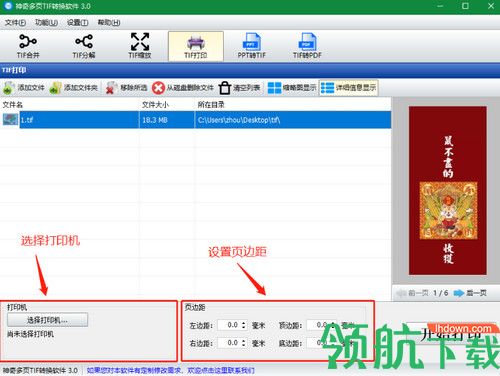
Task: Open the TIF转PDF converter
Action: [307, 46]
